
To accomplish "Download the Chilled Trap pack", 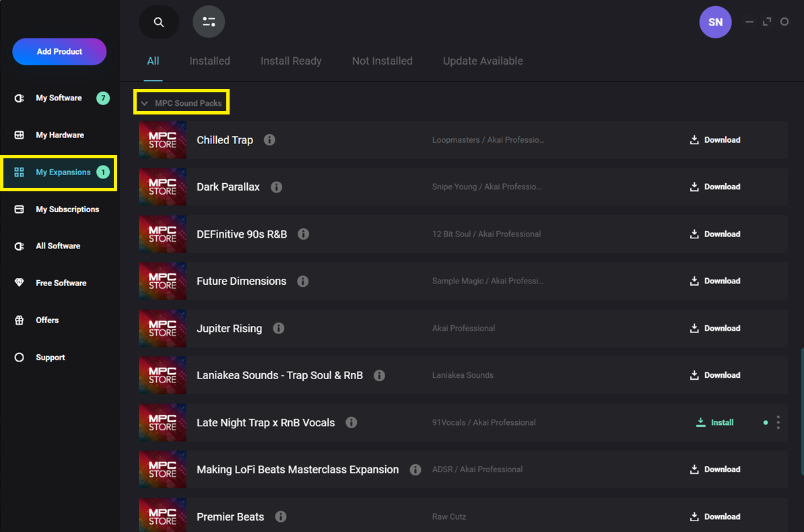I will [x=715, y=139].
